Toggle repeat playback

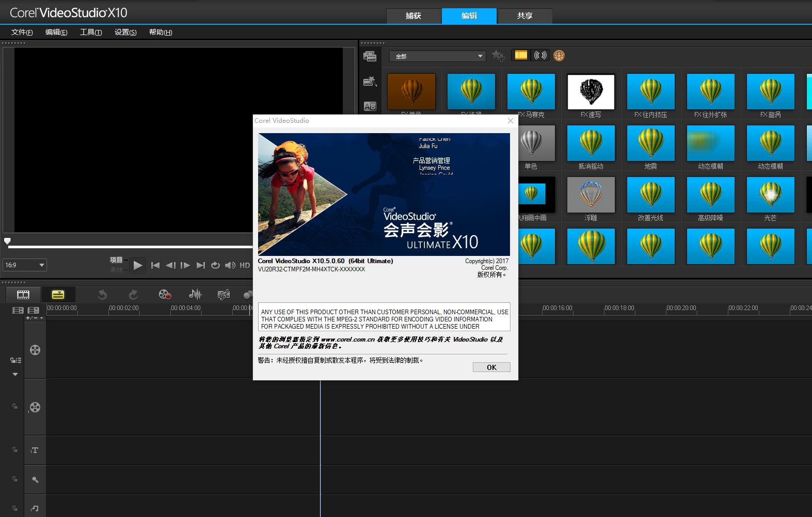(215, 265)
